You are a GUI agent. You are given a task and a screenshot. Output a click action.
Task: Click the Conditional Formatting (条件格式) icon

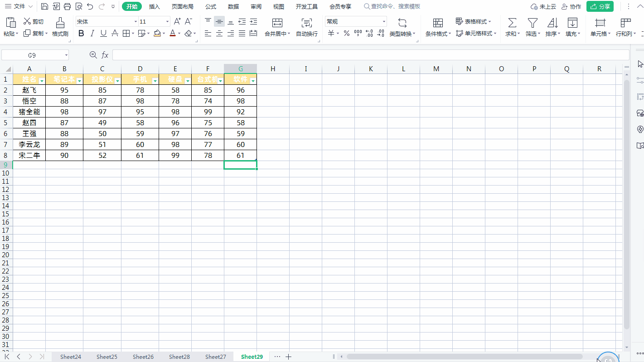(438, 23)
